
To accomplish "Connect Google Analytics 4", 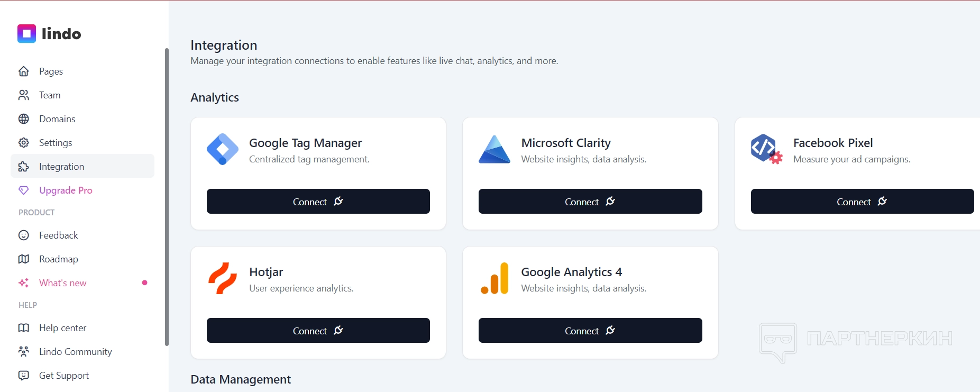I will pos(590,331).
